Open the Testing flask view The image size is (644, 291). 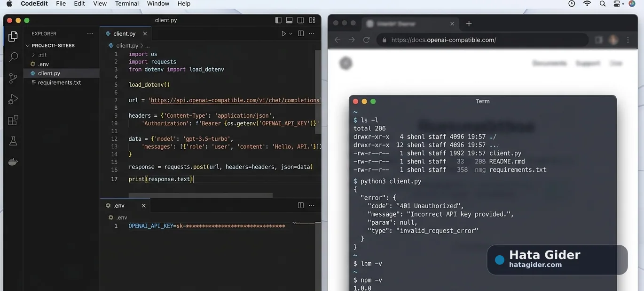coord(13,141)
